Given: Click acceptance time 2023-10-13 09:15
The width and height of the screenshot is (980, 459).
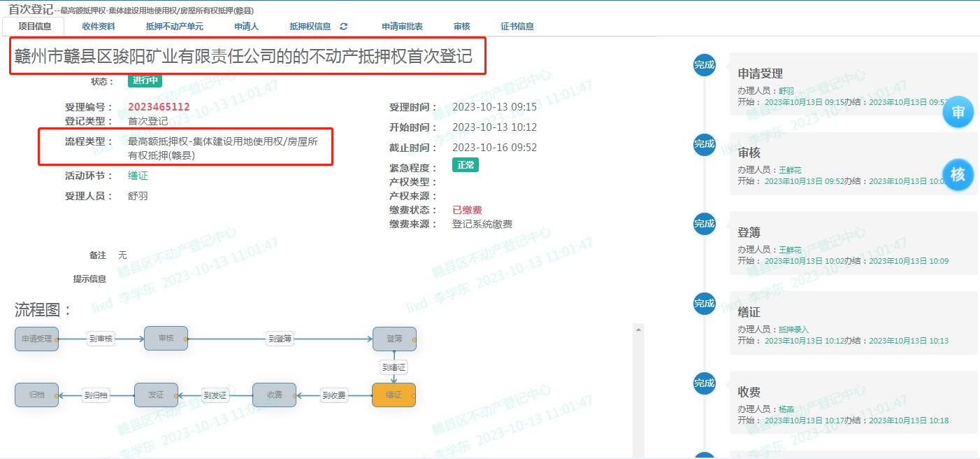Looking at the screenshot, I should pos(495,107).
